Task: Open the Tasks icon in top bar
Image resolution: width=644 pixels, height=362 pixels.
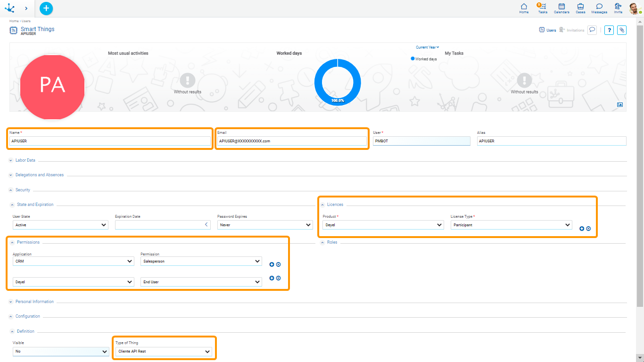Action: pyautogui.click(x=543, y=8)
